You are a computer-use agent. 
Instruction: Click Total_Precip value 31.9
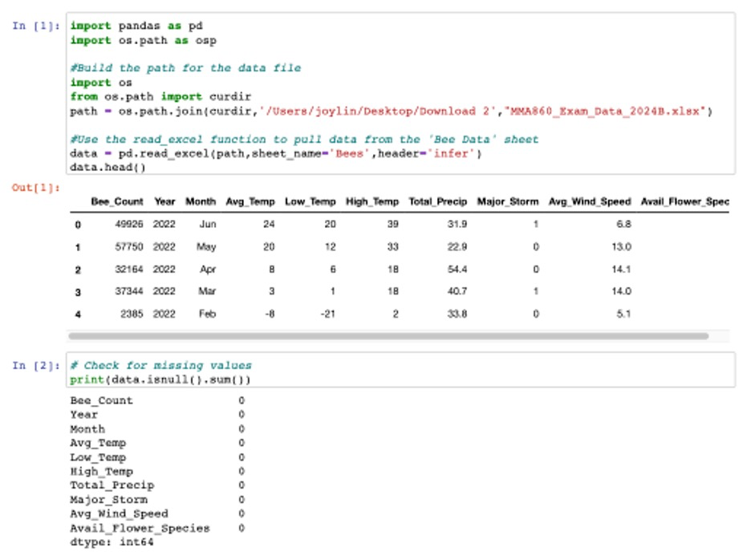tap(457, 224)
